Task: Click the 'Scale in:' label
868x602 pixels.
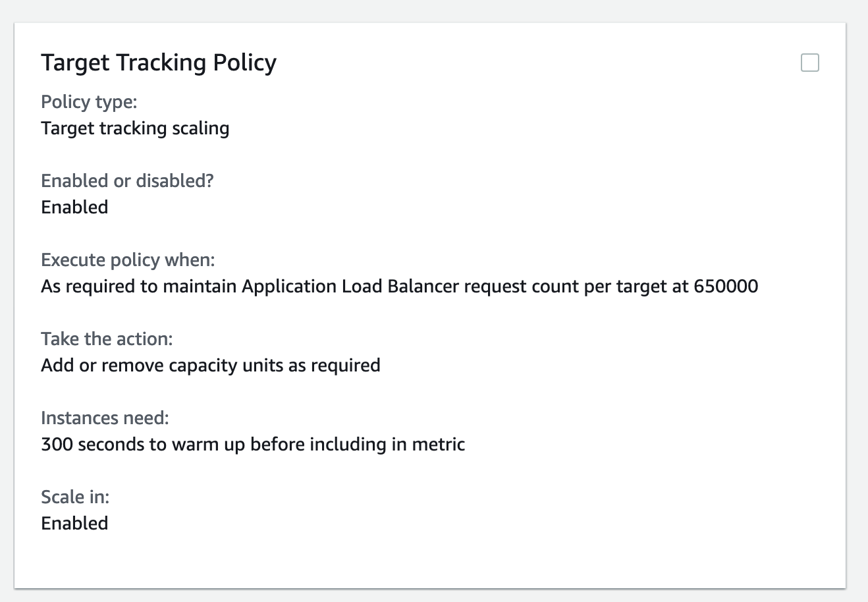Action: [75, 497]
